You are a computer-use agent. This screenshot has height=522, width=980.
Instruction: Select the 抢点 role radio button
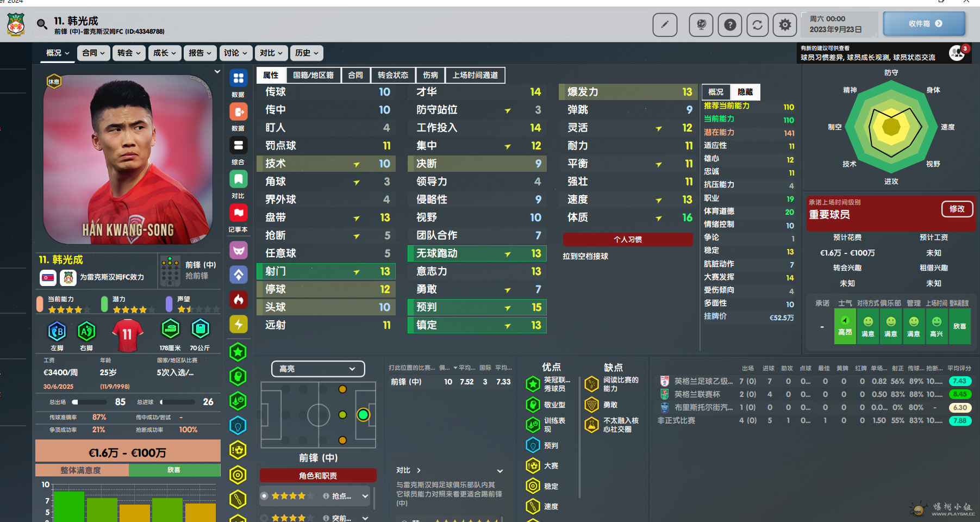pyautogui.click(x=264, y=496)
